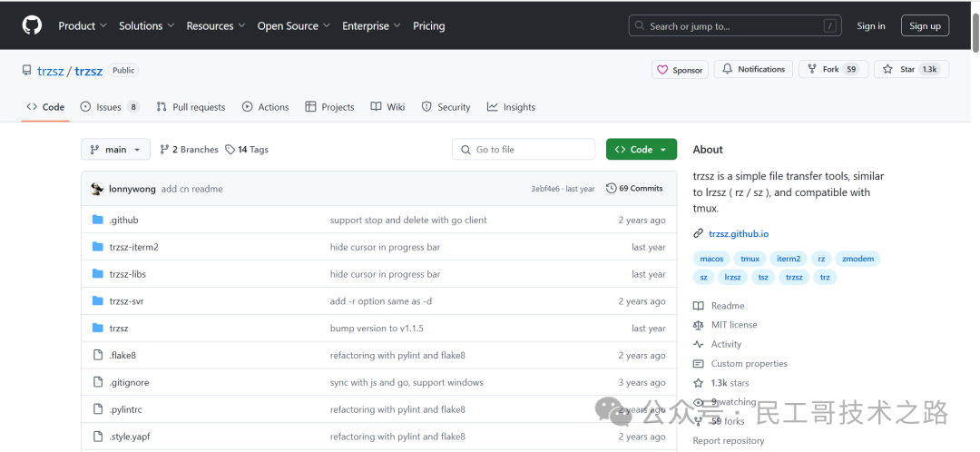980x452 pixels.
Task: Open 'bump version to v1.1.5' commit message
Action: 377,329
